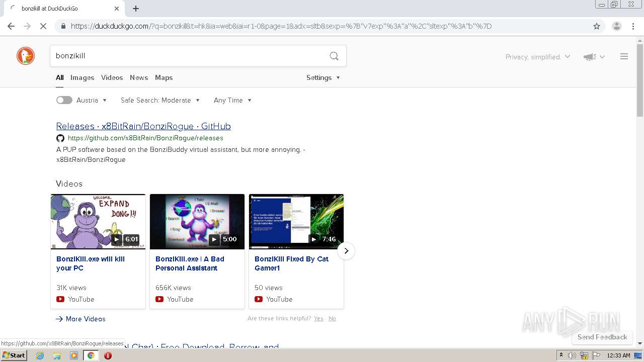Open the file explorer taskbar icon
This screenshot has width=644, height=362.
pyautogui.click(x=57, y=355)
